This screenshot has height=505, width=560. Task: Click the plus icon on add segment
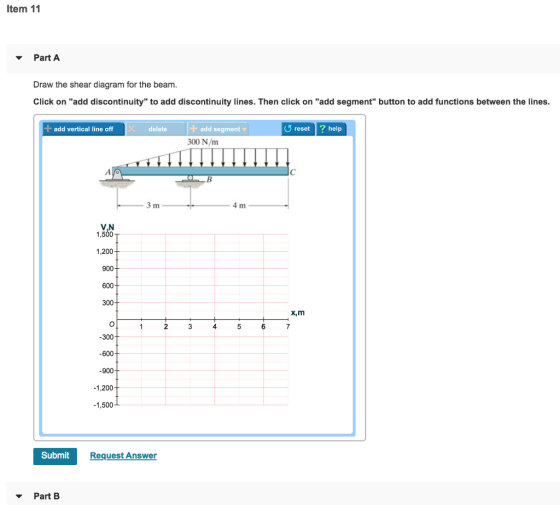194,129
